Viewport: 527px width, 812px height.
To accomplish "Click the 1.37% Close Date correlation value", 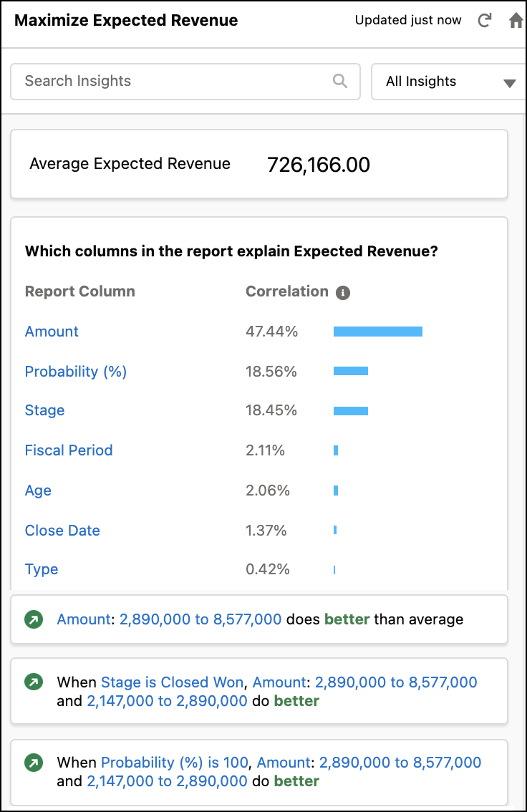I will click(x=266, y=531).
